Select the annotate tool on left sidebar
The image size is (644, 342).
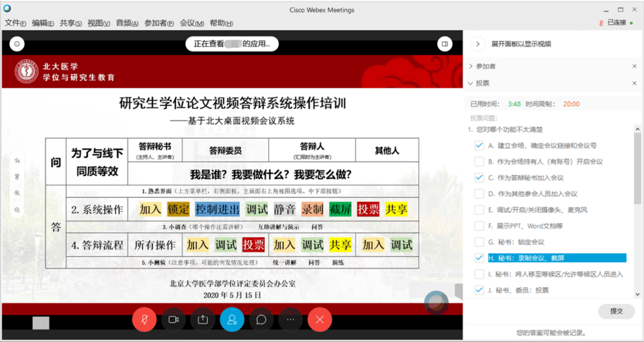[x=17, y=161]
